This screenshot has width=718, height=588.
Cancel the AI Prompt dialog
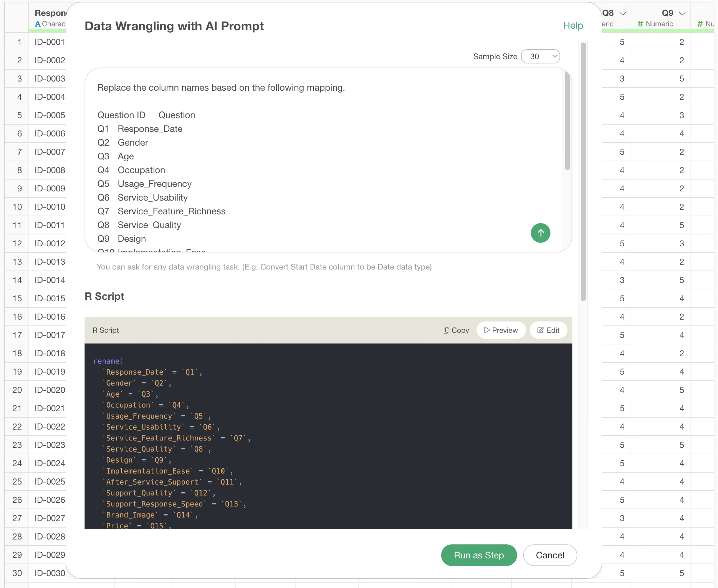click(550, 555)
